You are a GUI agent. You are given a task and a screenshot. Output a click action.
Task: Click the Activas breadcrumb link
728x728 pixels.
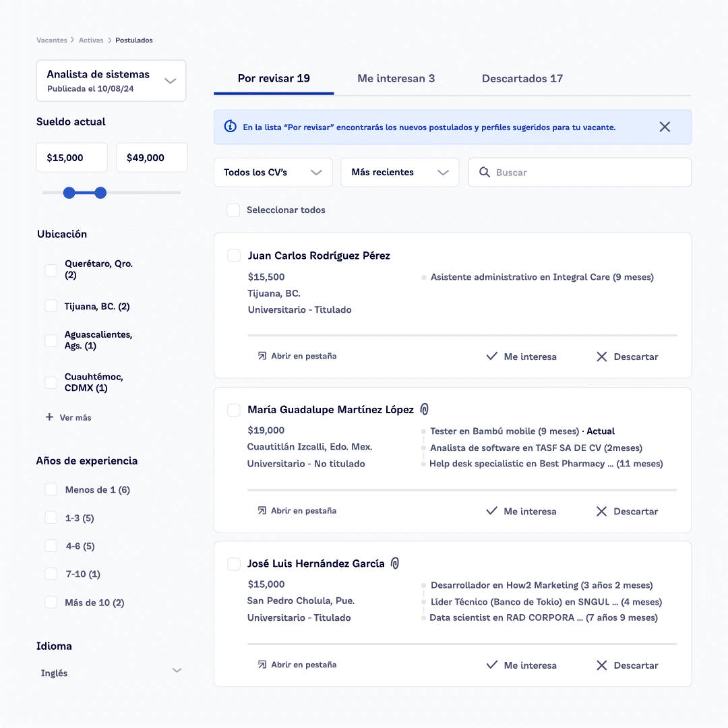(91, 40)
